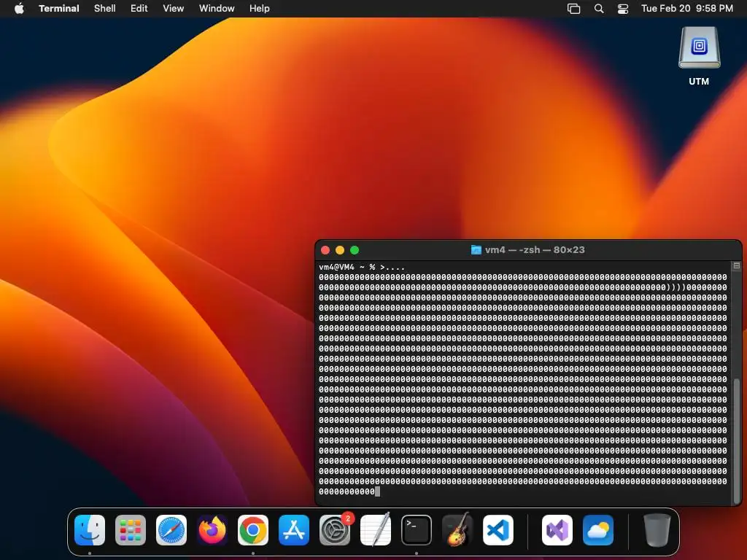Minimize the vm4 Terminal window
The height and width of the screenshot is (560, 747).
[x=340, y=250]
